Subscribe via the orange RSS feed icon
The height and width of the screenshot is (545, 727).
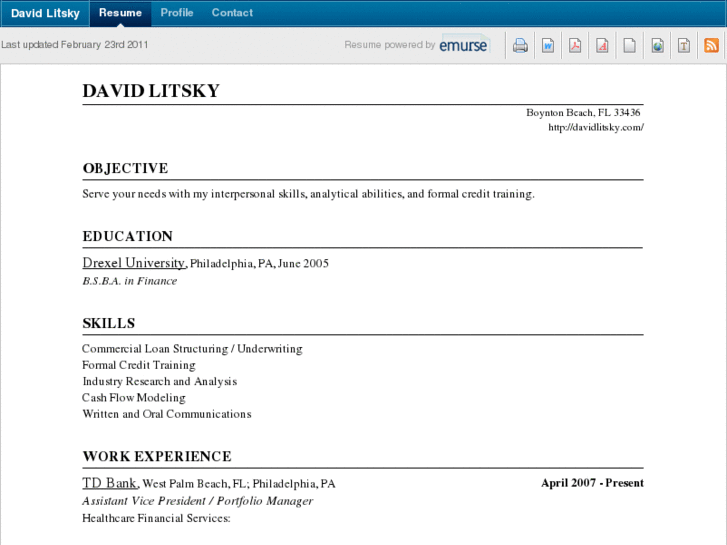pyautogui.click(x=711, y=45)
